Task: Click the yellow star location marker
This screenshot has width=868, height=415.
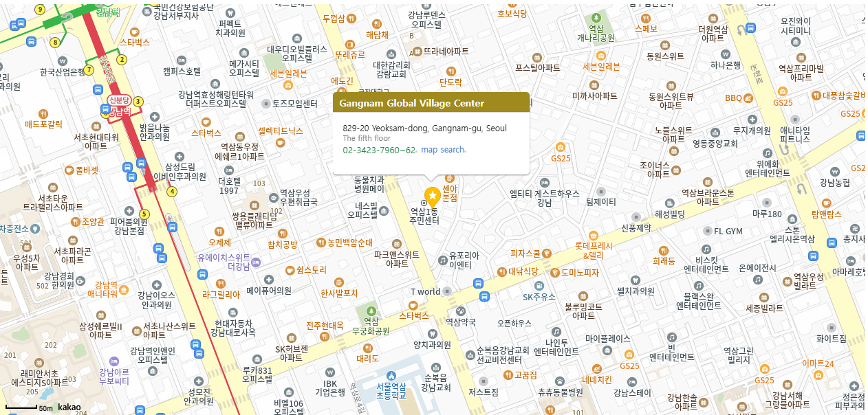Action: [x=432, y=196]
